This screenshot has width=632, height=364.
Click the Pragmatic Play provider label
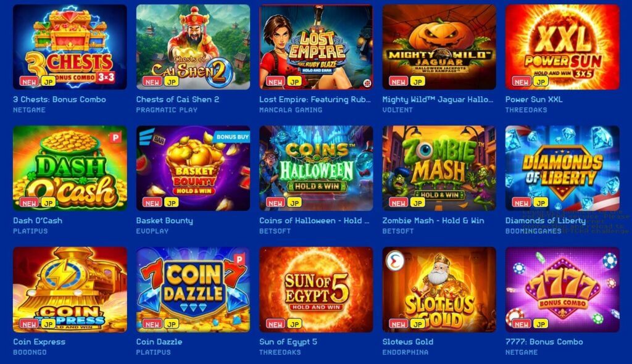coord(167,110)
